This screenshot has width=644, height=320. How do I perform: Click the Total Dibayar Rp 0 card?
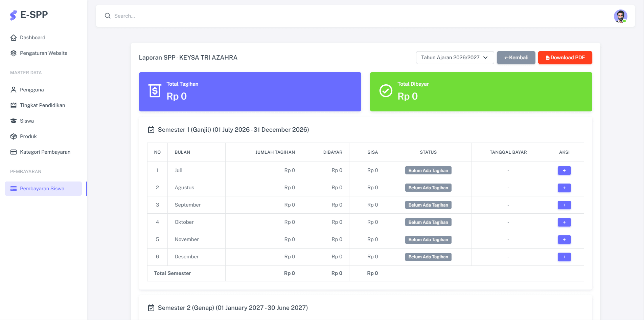click(481, 92)
